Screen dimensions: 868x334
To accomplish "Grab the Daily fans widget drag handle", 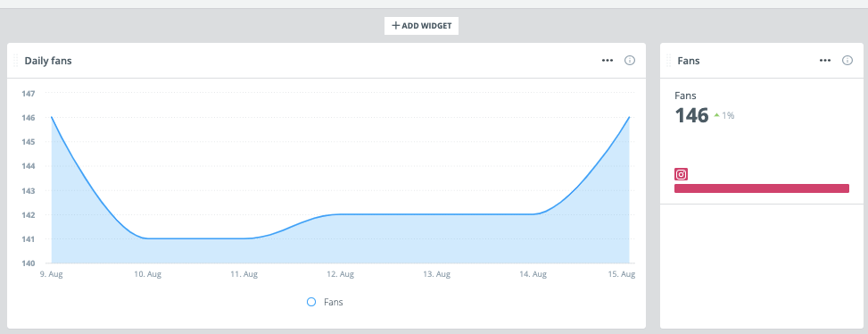I will click(15, 61).
